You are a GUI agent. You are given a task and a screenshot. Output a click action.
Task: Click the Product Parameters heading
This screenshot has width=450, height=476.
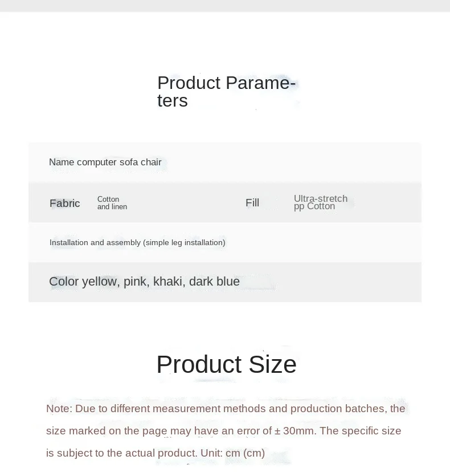[226, 91]
